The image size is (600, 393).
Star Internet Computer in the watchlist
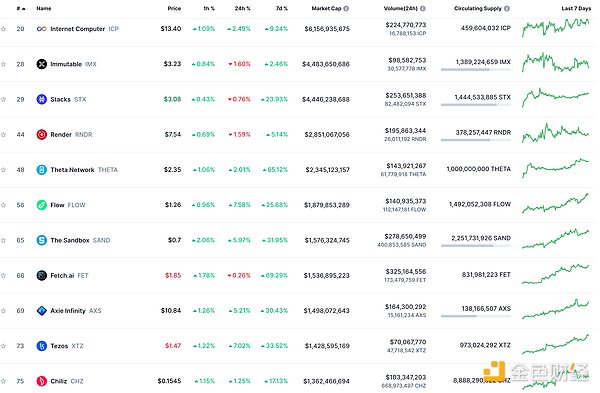point(3,29)
